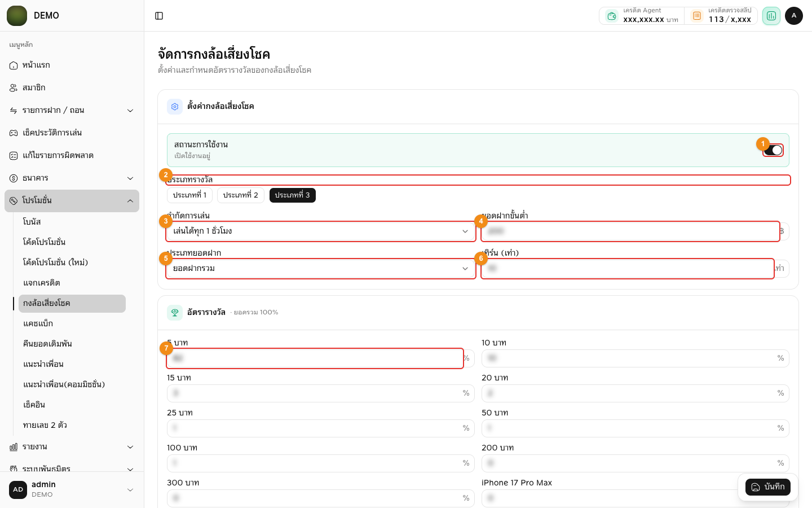Click the home icon beside หน้าแรก
The image size is (812, 508).
coord(14,65)
